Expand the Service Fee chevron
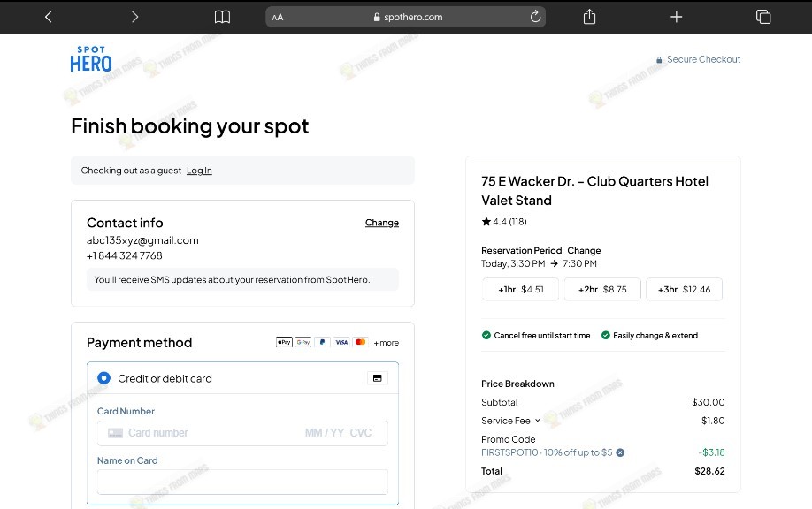This screenshot has height=509, width=812. tap(538, 421)
